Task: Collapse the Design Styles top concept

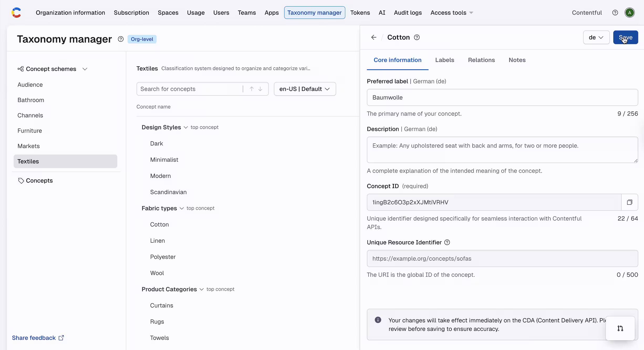Action: pyautogui.click(x=186, y=127)
